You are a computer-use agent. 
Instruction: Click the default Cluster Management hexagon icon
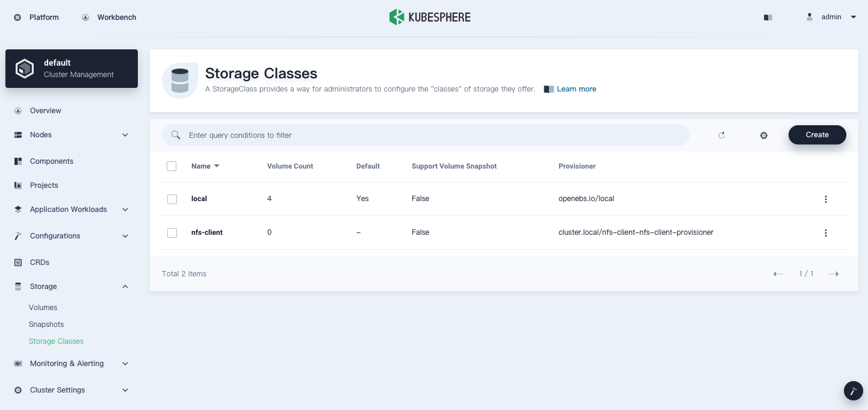coord(25,68)
